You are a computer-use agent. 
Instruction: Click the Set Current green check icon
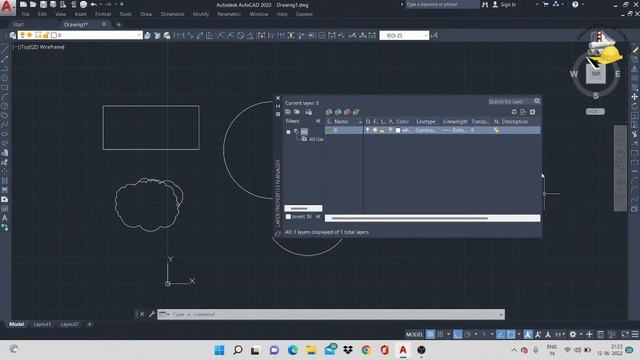pos(356,112)
